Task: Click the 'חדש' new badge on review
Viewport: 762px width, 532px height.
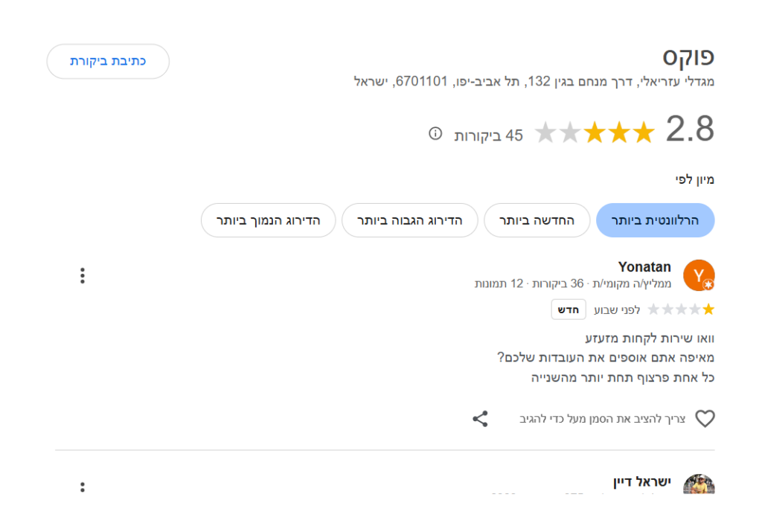Action: tap(568, 310)
